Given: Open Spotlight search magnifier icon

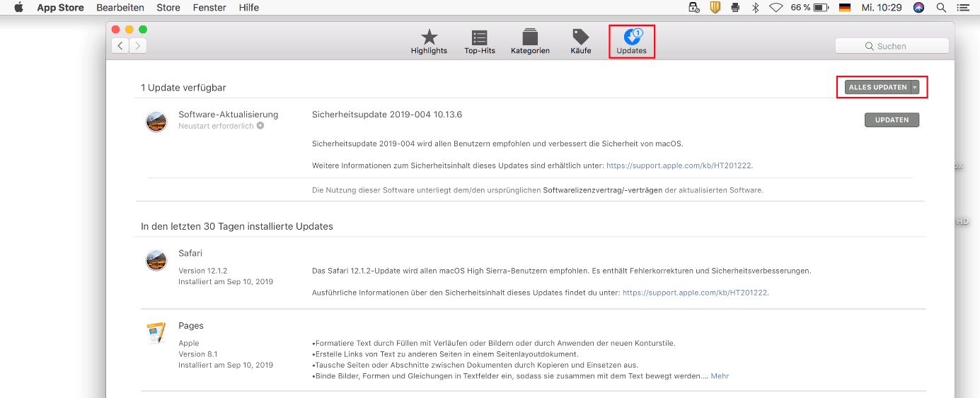Looking at the screenshot, I should click(x=941, y=8).
